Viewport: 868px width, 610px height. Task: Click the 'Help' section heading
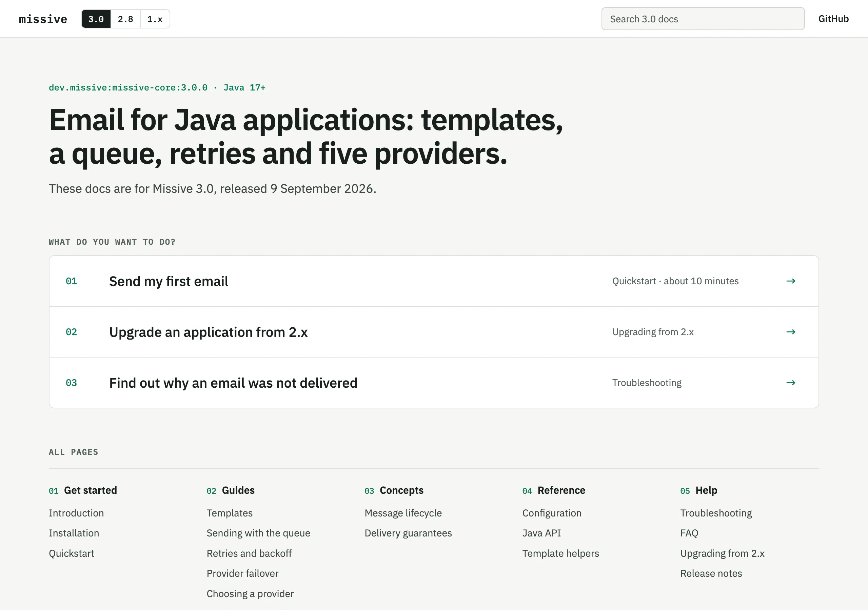pos(706,490)
